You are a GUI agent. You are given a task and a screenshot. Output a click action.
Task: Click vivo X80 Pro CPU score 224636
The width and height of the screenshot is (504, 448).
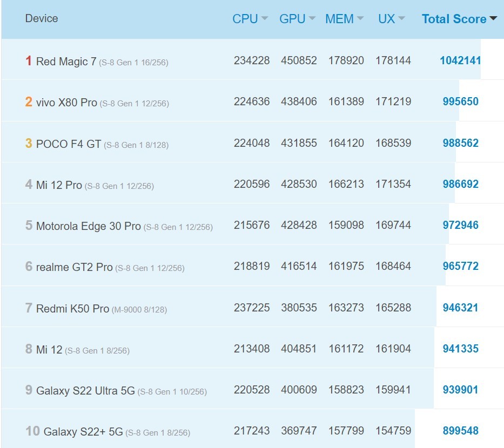click(252, 101)
